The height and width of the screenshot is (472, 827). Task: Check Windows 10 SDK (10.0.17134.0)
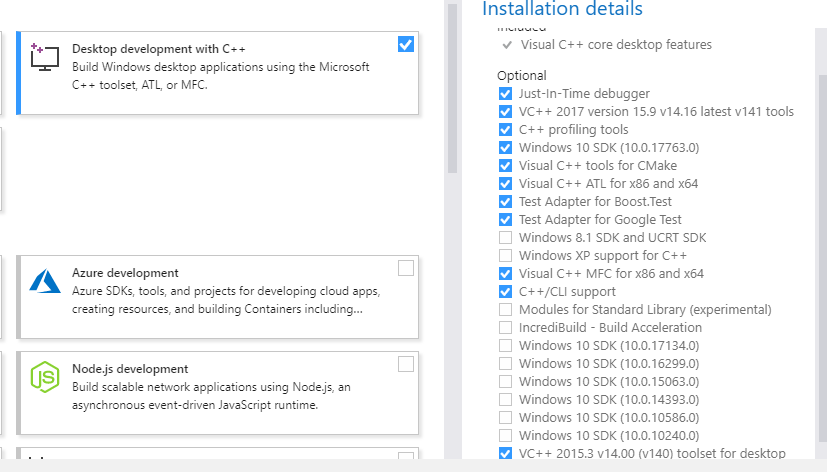click(505, 345)
